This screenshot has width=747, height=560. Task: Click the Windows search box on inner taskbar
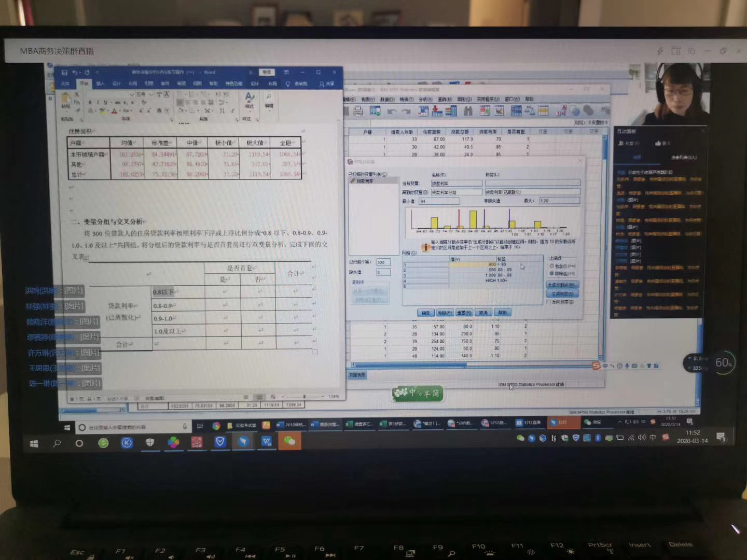(x=133, y=427)
